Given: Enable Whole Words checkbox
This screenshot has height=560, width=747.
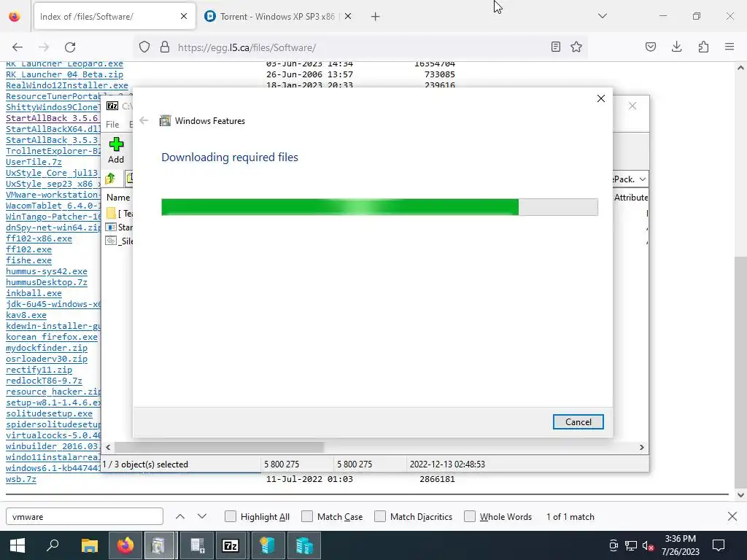Looking at the screenshot, I should click(x=470, y=516).
